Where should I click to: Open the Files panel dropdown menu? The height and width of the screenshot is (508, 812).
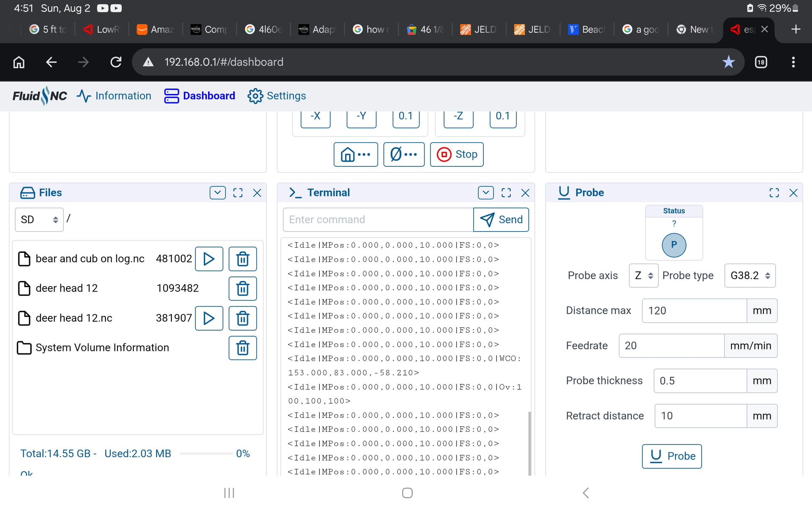(217, 193)
